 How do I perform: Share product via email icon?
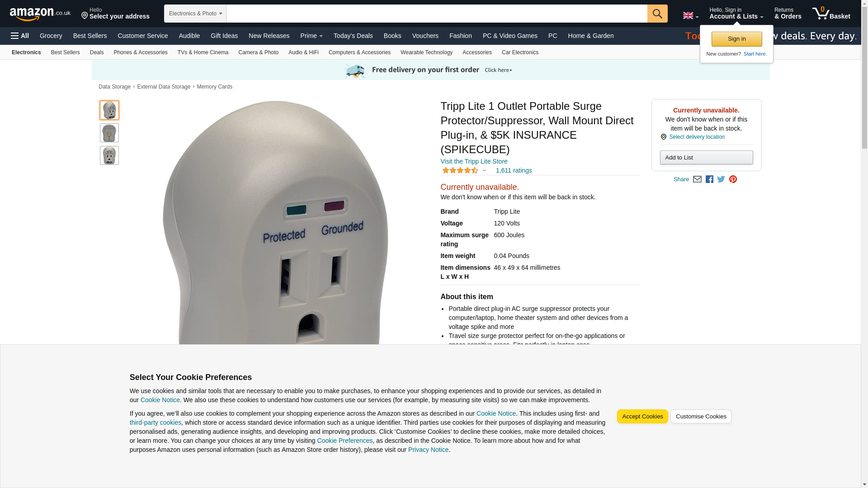pyautogui.click(x=697, y=179)
